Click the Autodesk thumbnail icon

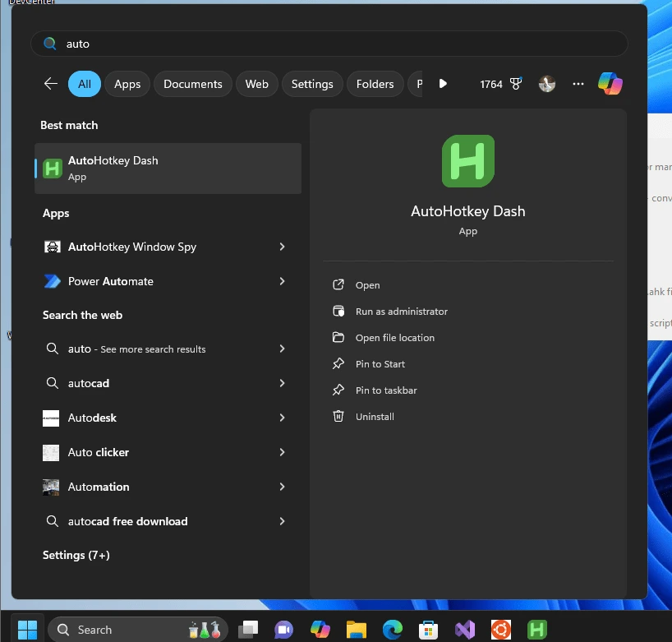click(x=51, y=418)
